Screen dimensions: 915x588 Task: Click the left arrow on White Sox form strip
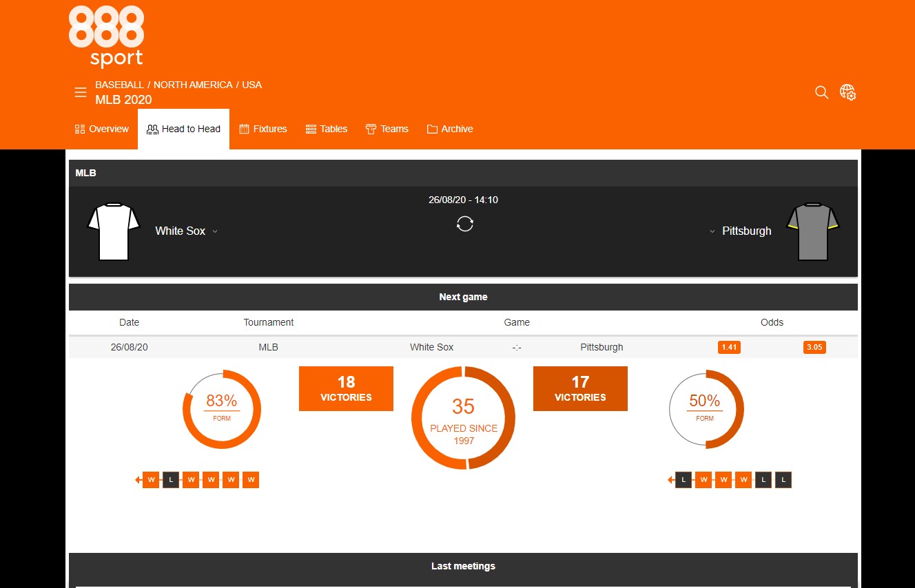click(x=138, y=480)
